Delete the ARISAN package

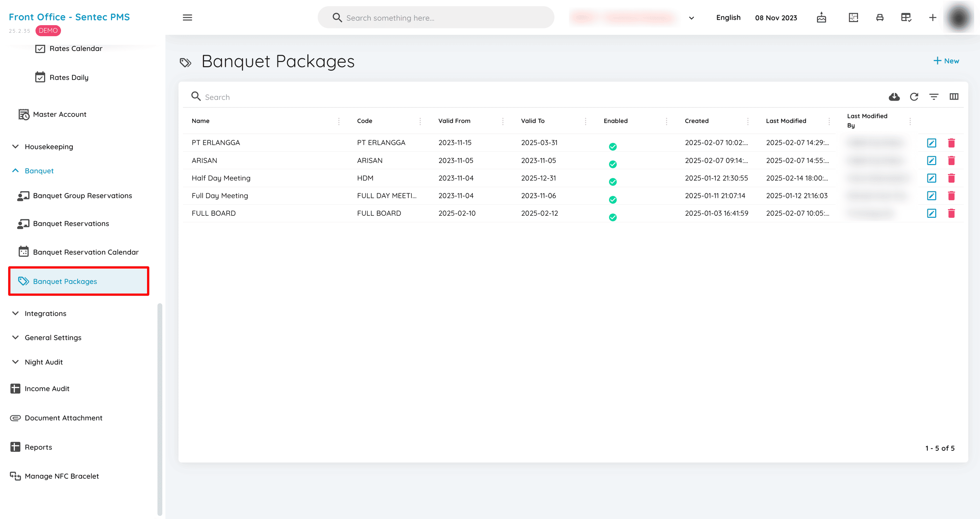(951, 161)
